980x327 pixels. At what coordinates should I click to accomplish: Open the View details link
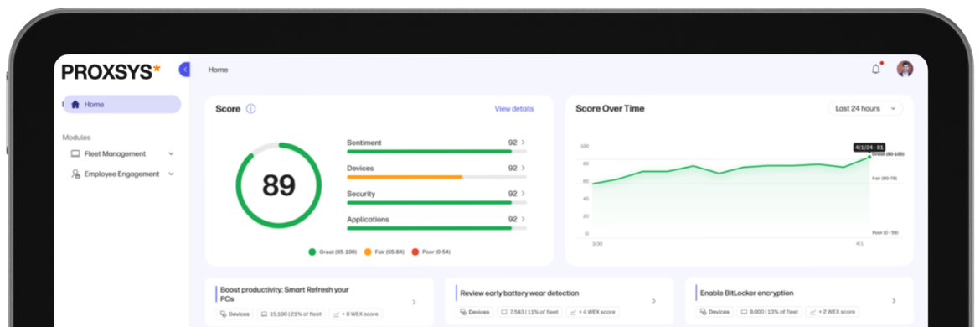coord(514,109)
